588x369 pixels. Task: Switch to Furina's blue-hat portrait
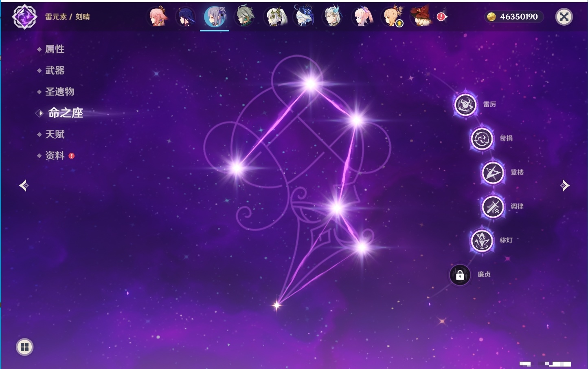point(303,17)
